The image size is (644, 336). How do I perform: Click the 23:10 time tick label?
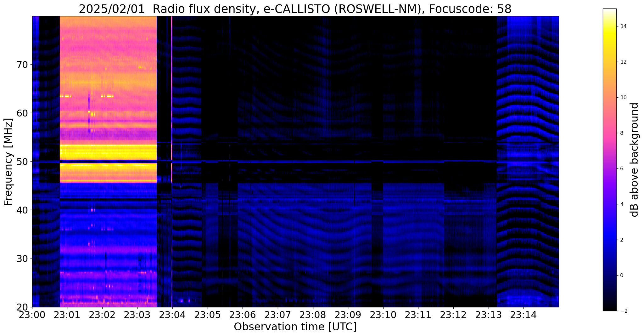[x=383, y=315]
